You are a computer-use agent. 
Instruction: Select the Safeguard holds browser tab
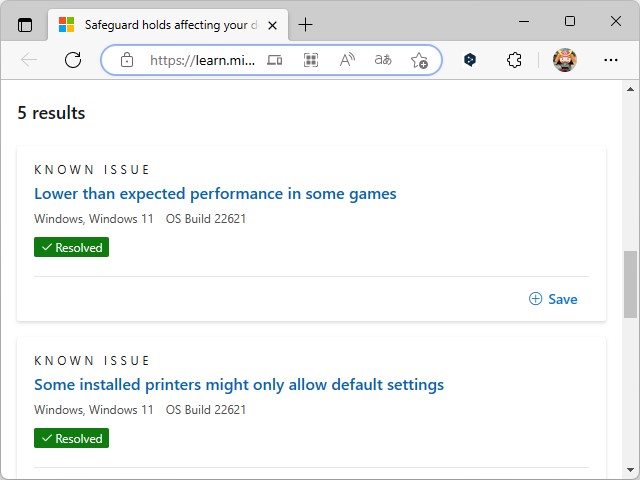[x=168, y=25]
